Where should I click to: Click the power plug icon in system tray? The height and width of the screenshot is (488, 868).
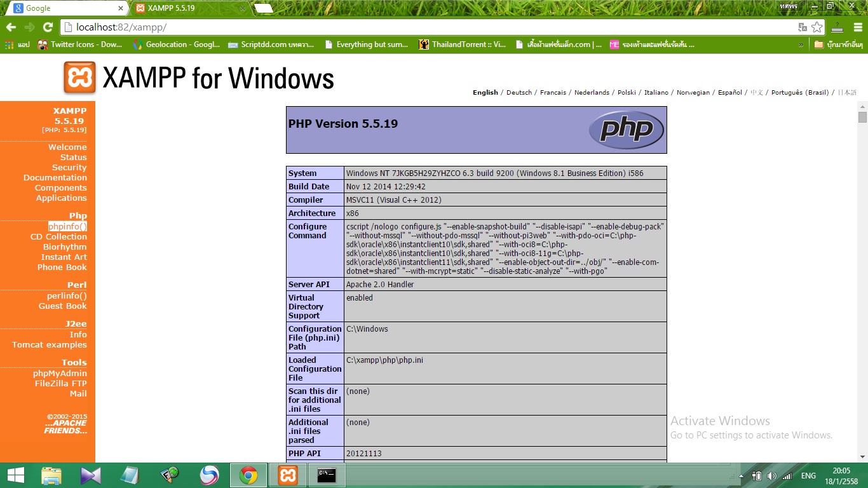(757, 475)
